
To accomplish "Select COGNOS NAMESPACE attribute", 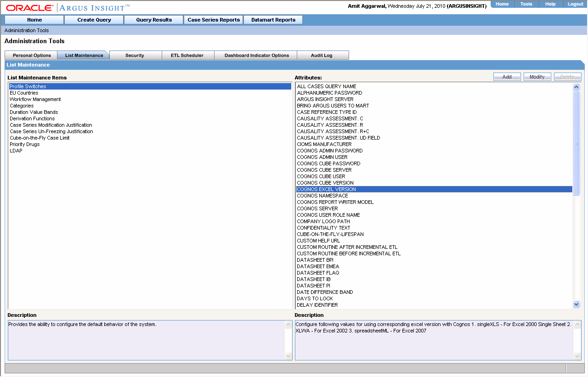I will click(x=434, y=196).
